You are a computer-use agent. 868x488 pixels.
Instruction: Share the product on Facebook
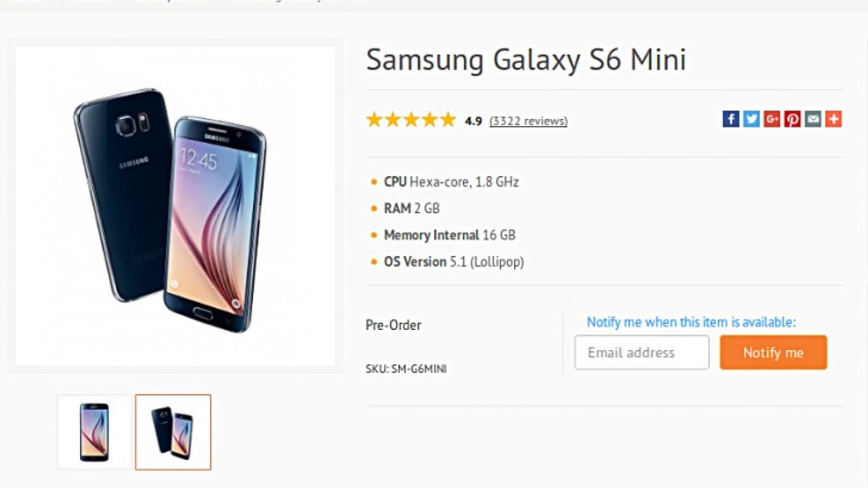click(x=731, y=119)
